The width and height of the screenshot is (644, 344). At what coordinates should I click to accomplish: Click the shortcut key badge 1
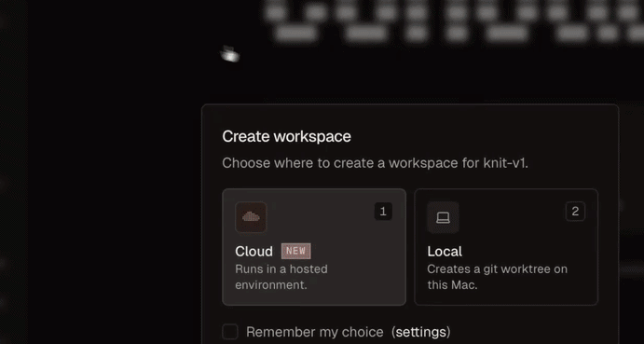pos(383,212)
